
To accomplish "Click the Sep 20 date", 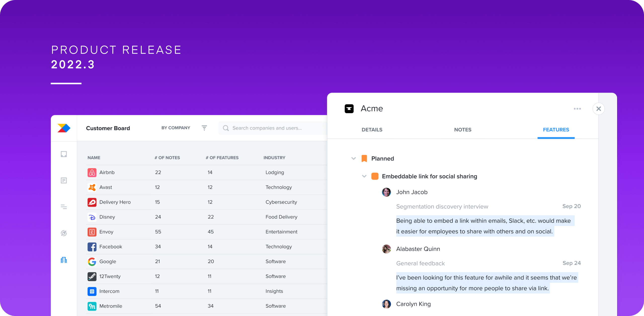I will 572,206.
